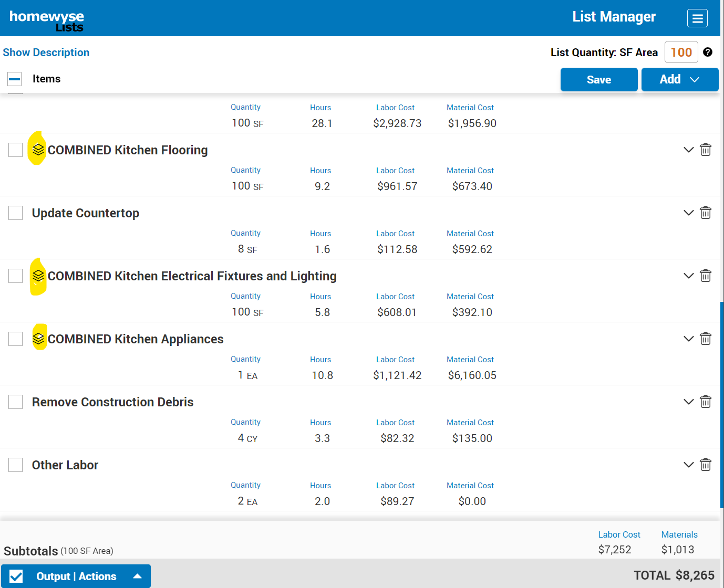Click trash icon for Update Countertop
The image size is (724, 588).
(706, 213)
